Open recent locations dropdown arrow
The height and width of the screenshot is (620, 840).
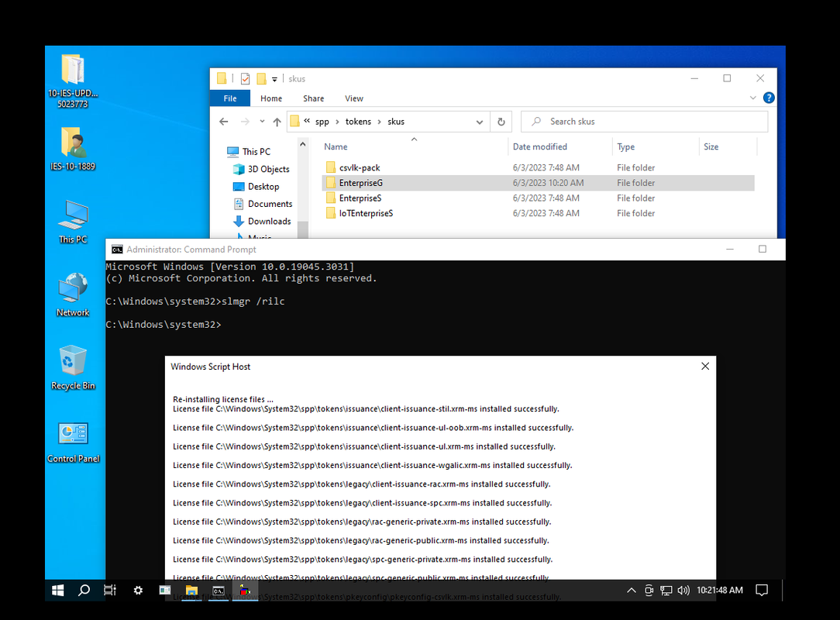point(262,122)
